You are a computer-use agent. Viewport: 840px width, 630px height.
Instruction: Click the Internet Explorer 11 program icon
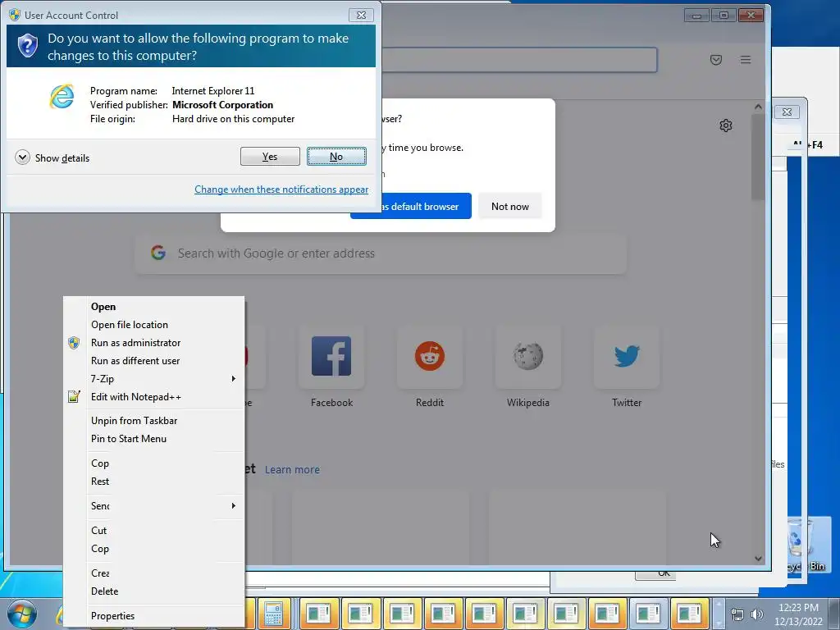coord(62,97)
